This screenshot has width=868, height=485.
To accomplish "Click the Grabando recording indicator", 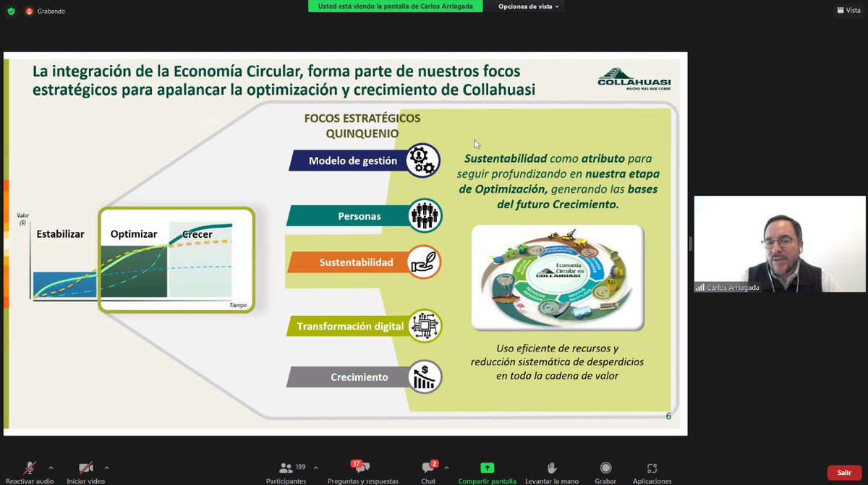I will pos(45,11).
